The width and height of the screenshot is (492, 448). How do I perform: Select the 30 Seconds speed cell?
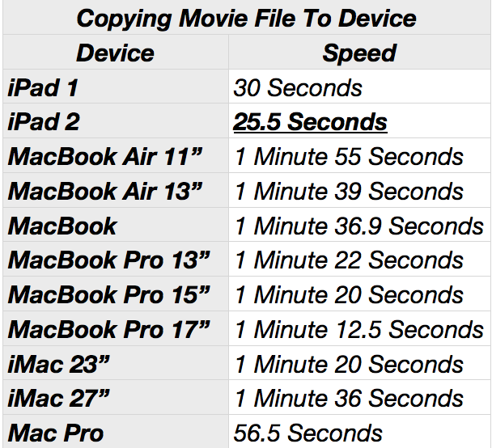pyautogui.click(x=298, y=87)
